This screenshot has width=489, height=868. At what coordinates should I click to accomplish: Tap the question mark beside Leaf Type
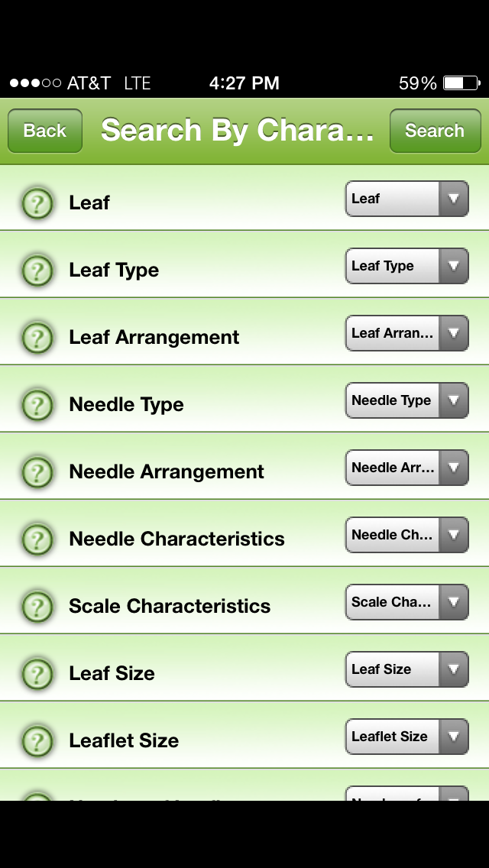point(37,270)
